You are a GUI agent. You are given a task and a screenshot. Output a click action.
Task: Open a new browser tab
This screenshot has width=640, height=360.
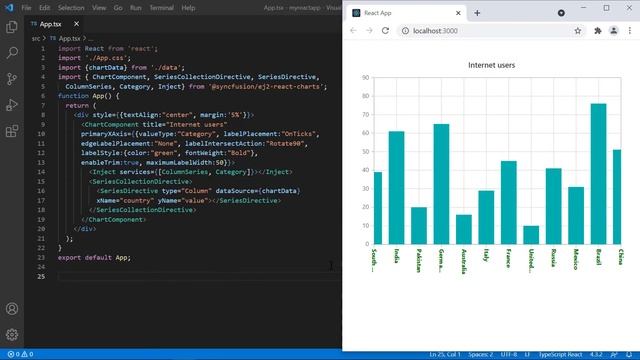(x=477, y=13)
